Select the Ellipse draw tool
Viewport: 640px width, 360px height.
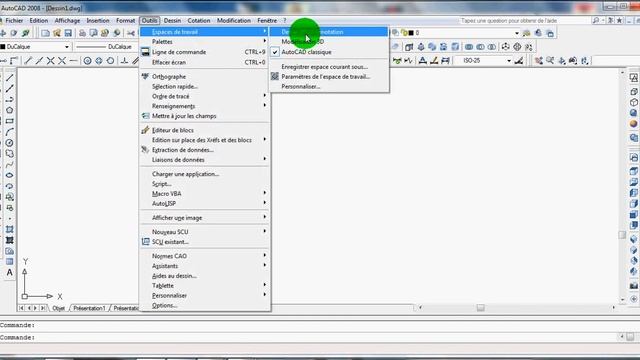pos(9,176)
